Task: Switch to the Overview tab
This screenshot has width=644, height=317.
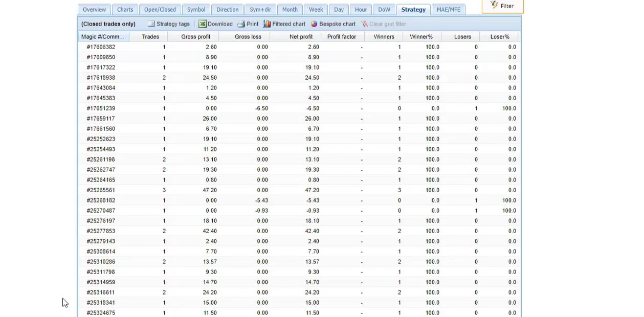Action: tap(94, 10)
